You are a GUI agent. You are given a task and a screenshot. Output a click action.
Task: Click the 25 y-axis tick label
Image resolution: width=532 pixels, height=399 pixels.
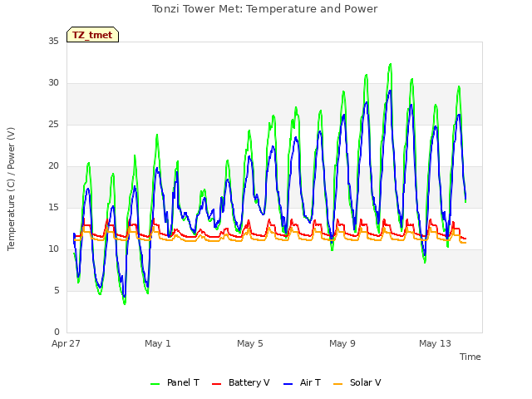coord(53,125)
